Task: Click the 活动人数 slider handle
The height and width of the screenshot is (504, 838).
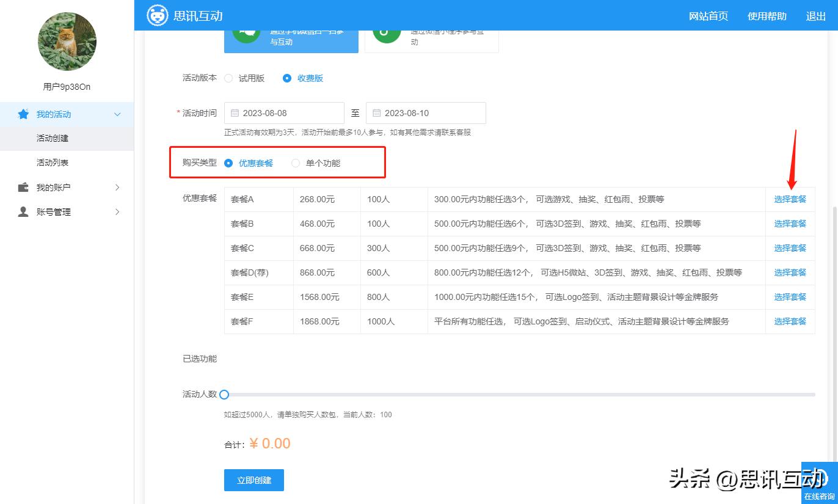Action: click(224, 395)
